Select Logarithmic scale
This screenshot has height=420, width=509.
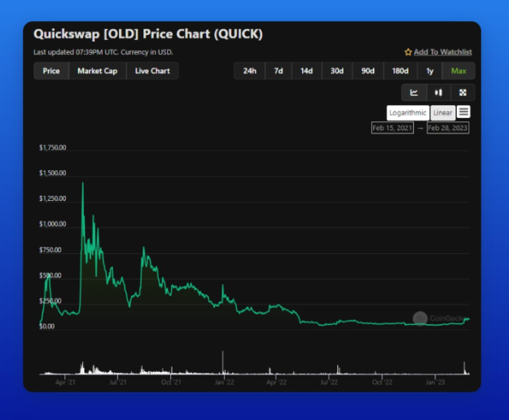408,112
